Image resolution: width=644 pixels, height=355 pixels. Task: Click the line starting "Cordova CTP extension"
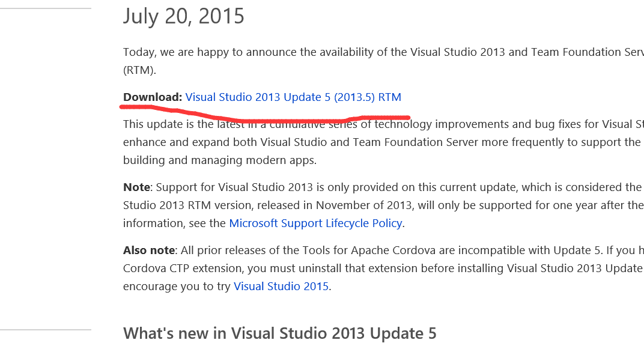tap(378, 269)
